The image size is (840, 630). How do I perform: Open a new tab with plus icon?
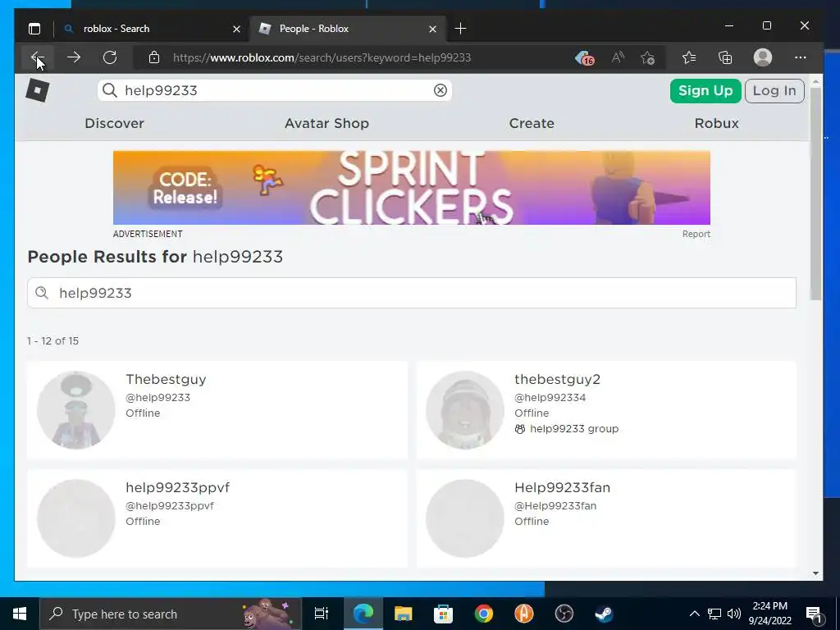pyautogui.click(x=460, y=29)
